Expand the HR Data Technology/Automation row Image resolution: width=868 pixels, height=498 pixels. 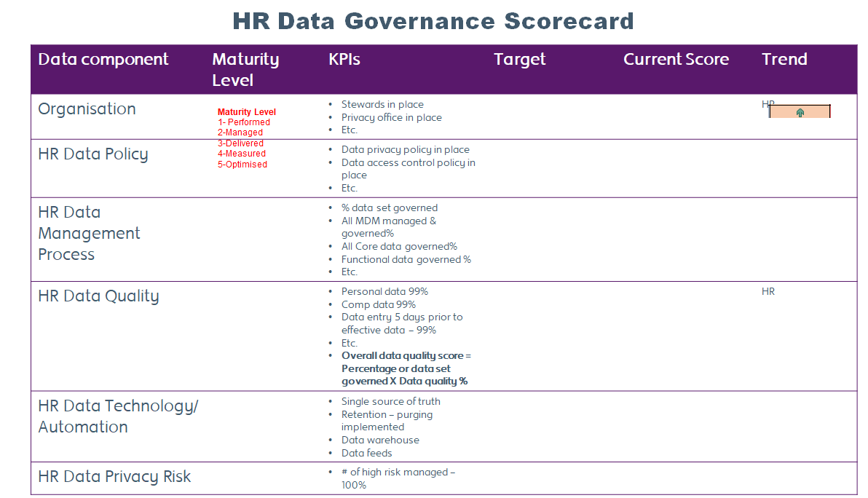119,416
